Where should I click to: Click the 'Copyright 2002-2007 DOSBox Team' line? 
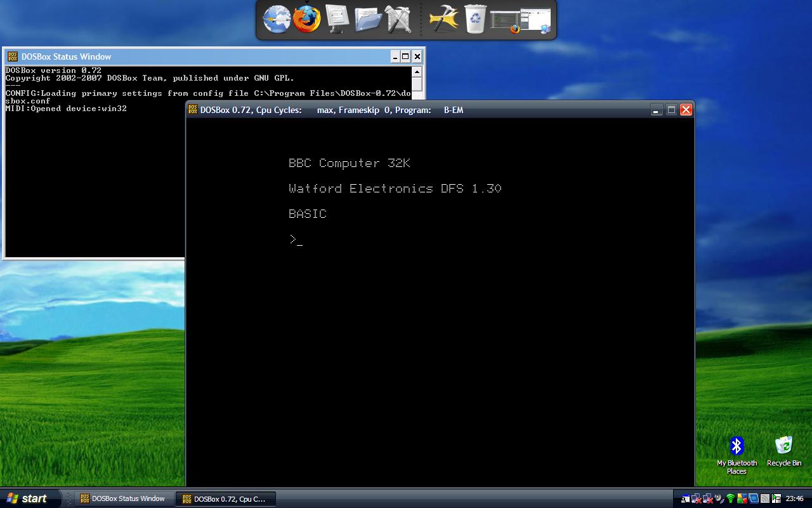tap(150, 78)
